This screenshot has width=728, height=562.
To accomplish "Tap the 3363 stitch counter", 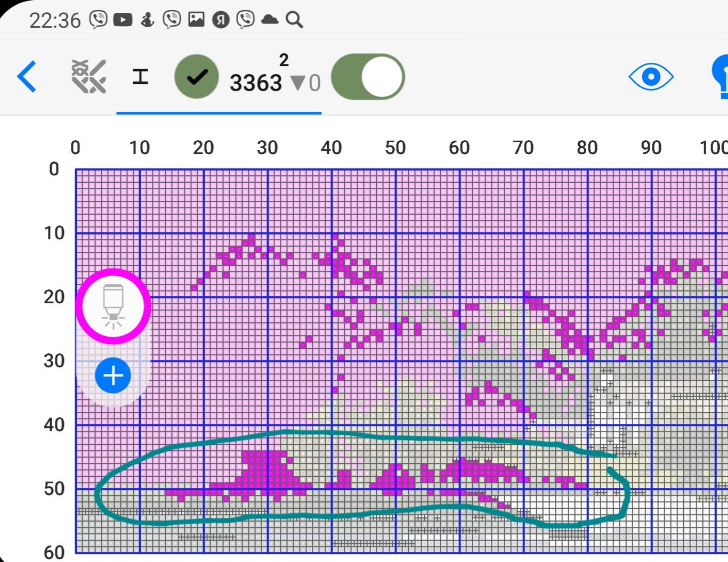I will click(x=256, y=83).
